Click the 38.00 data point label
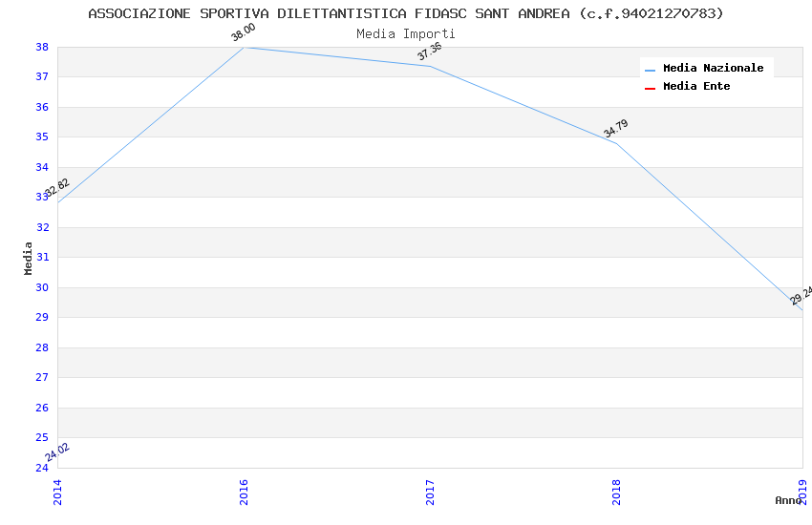This screenshot has width=812, height=525. coord(243,32)
